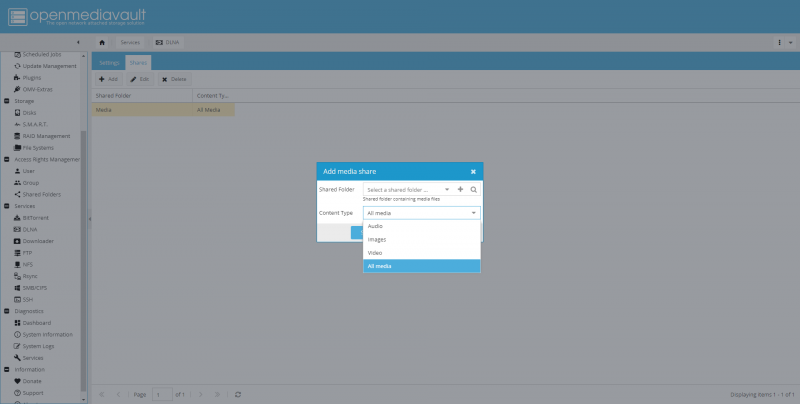Choose Video from the content type list
Image resolution: width=800 pixels, height=404 pixels.
point(421,252)
